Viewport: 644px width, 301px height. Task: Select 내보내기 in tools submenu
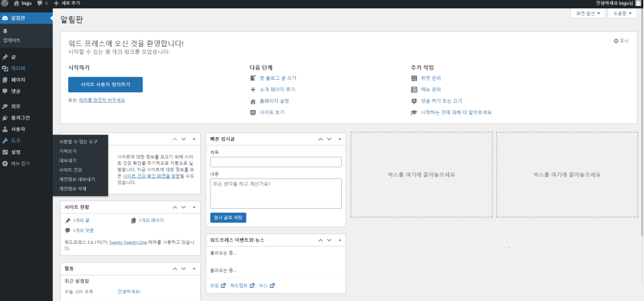click(x=67, y=160)
